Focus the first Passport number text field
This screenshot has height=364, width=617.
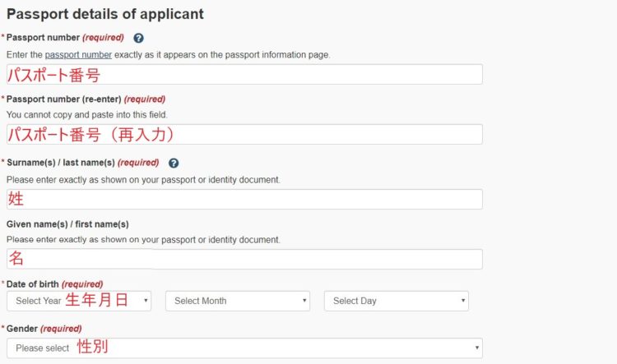pyautogui.click(x=244, y=74)
